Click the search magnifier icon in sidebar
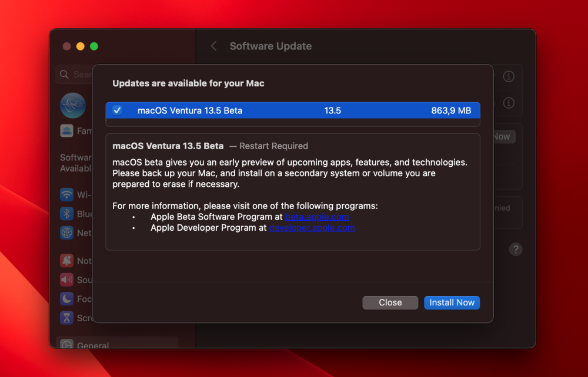The image size is (588, 377). (x=65, y=75)
